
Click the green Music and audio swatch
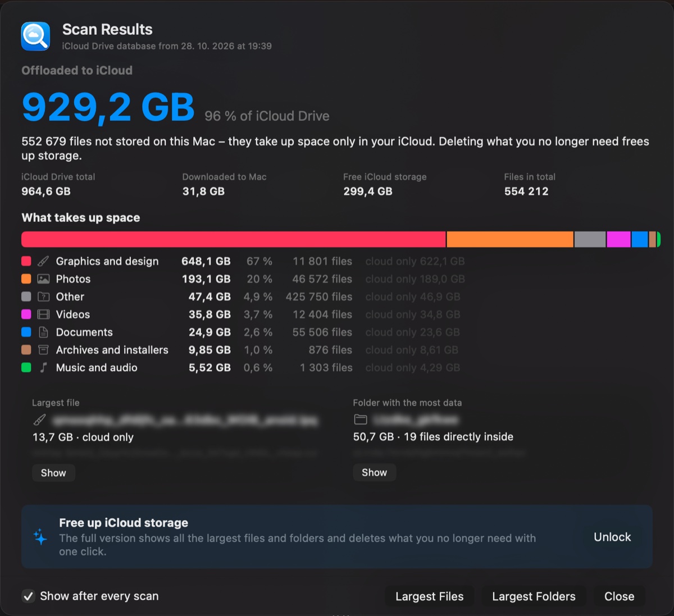coord(26,368)
